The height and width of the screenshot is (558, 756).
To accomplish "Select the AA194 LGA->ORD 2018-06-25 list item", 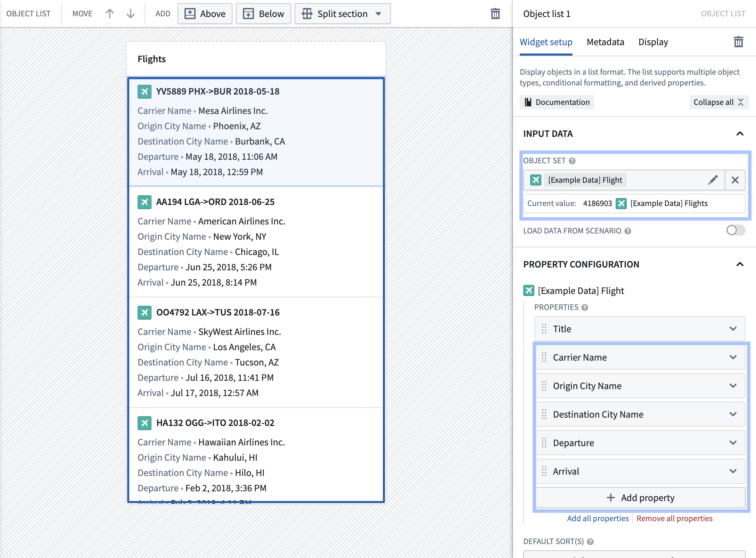I will tap(256, 242).
